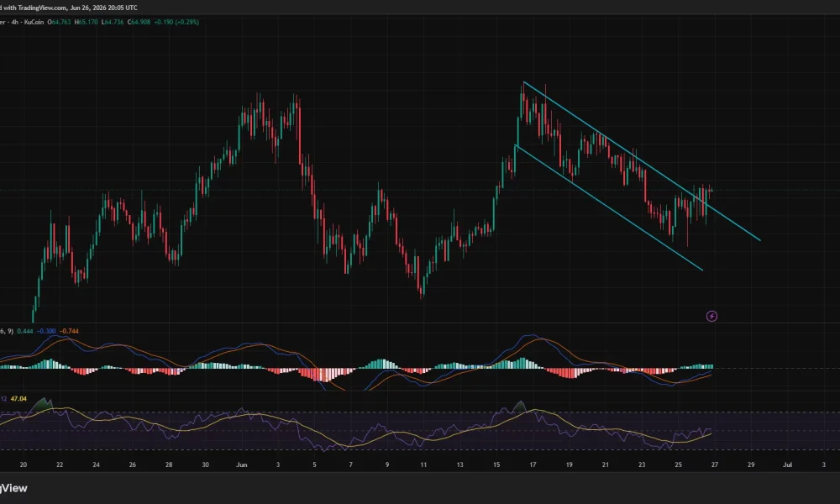Click the Jun 26, 2026 20:05 UTC timestamp
Image resolution: width=840 pixels, height=504 pixels.
[x=104, y=8]
